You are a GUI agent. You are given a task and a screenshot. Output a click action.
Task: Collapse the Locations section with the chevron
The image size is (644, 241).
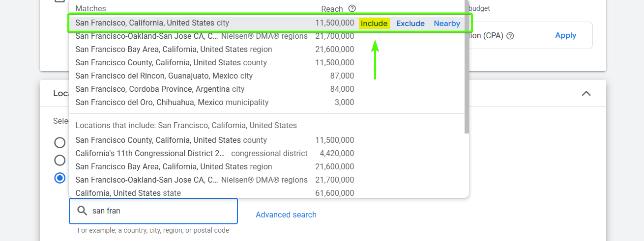586,93
